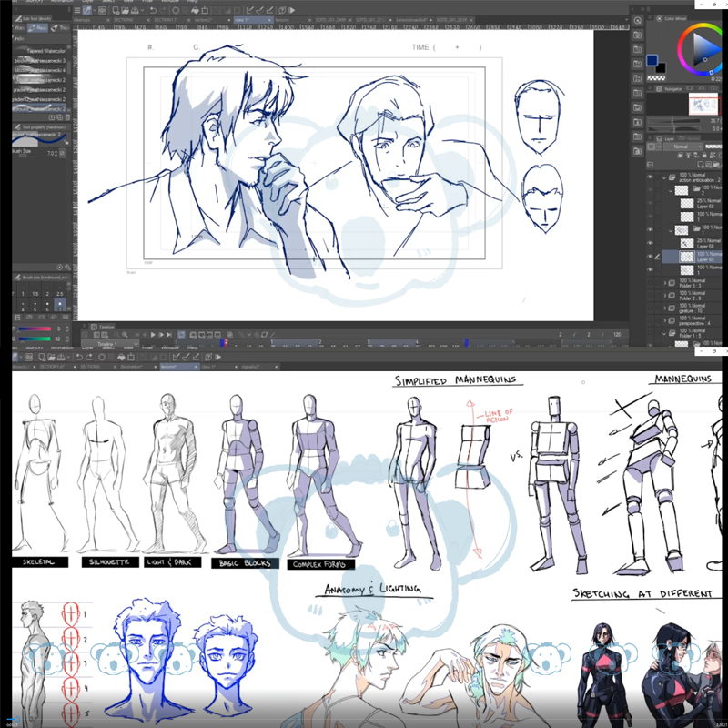Click the lock layer icon in Layer panel
728x728 pixels.
(x=704, y=155)
